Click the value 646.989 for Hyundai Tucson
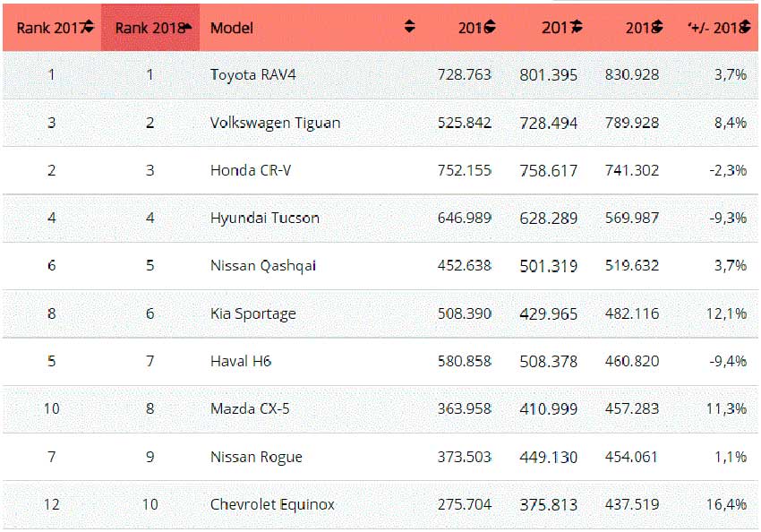The height and width of the screenshot is (532, 761). tap(465, 218)
